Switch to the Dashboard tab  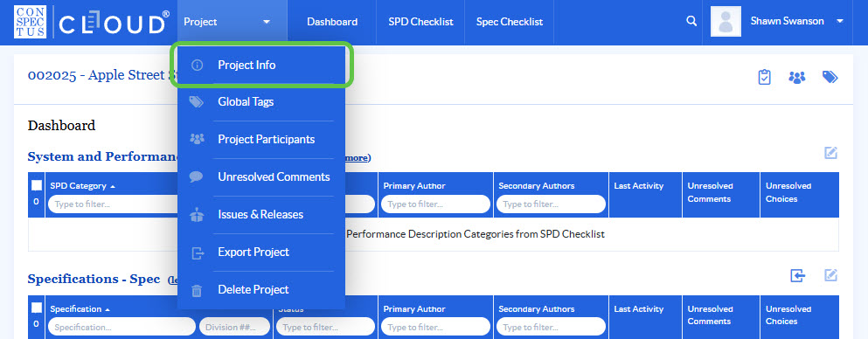[x=332, y=22]
